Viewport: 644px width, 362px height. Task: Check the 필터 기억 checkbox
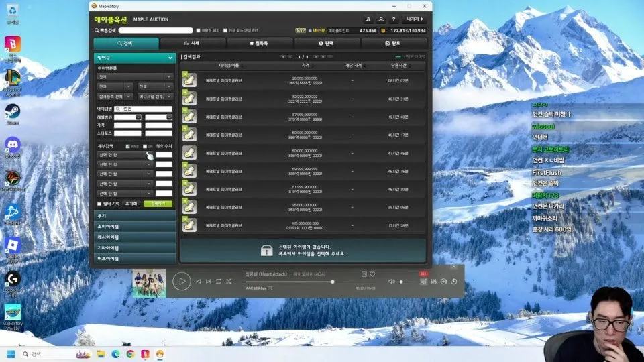(x=99, y=204)
